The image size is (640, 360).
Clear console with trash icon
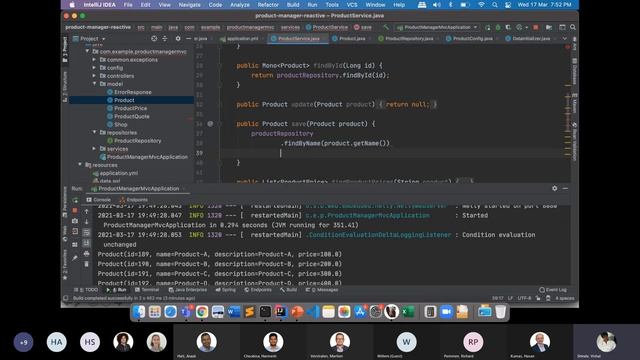pyautogui.click(x=87, y=264)
